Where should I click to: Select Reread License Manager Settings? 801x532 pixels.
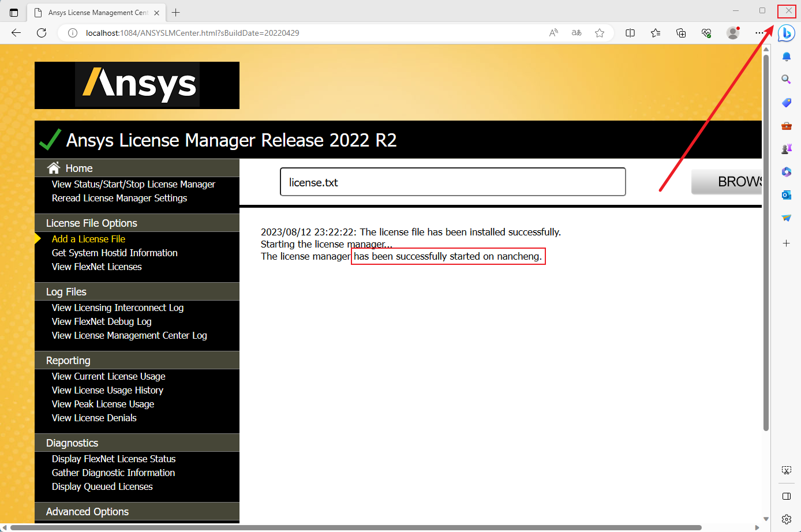(119, 198)
